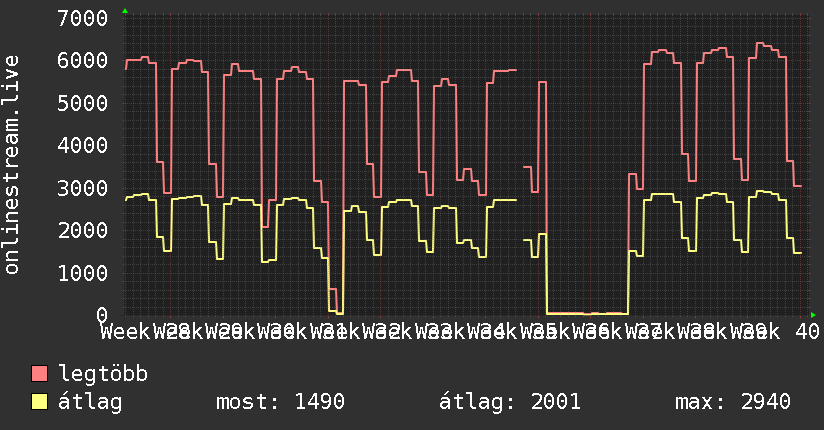
Task: Click the 6000 y-axis label
Action: (x=83, y=60)
